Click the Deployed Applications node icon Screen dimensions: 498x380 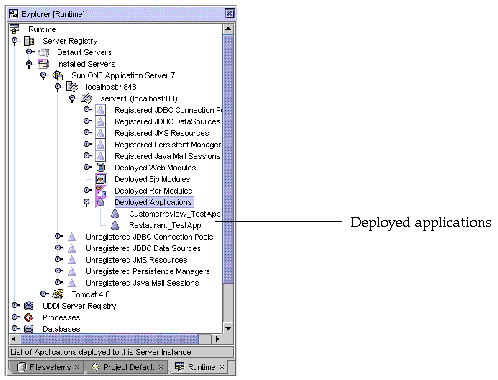[x=100, y=202]
